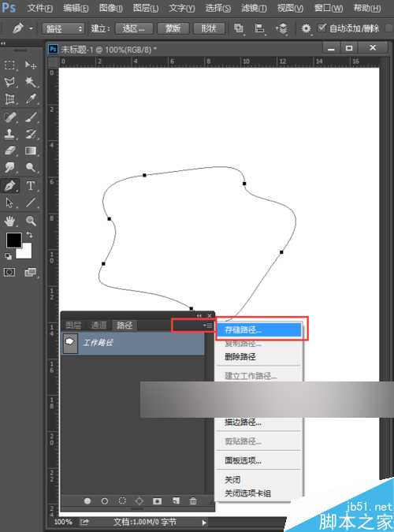Swap foreground and background colors
This screenshot has width=394, height=532.
(x=29, y=234)
